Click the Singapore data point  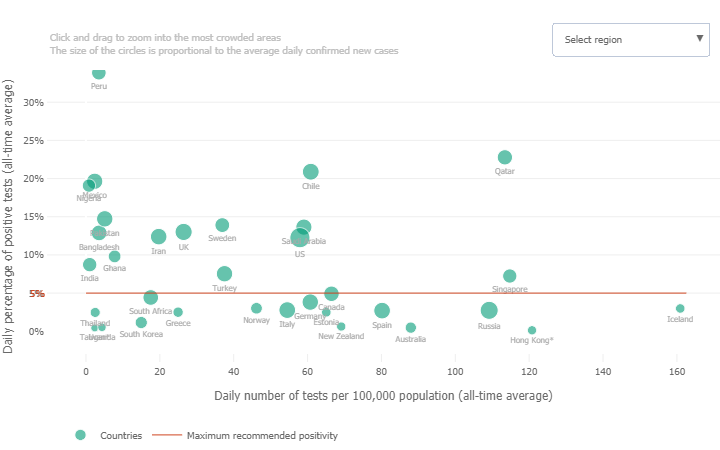pos(510,276)
